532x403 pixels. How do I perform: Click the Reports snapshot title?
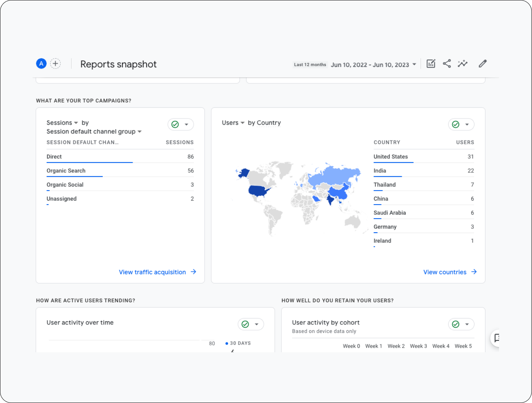(118, 64)
